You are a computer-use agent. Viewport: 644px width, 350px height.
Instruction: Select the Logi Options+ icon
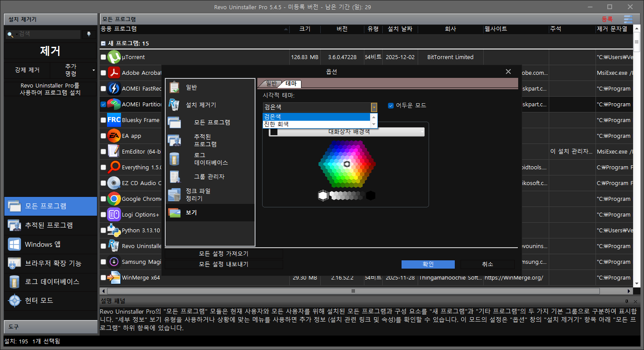(x=114, y=214)
